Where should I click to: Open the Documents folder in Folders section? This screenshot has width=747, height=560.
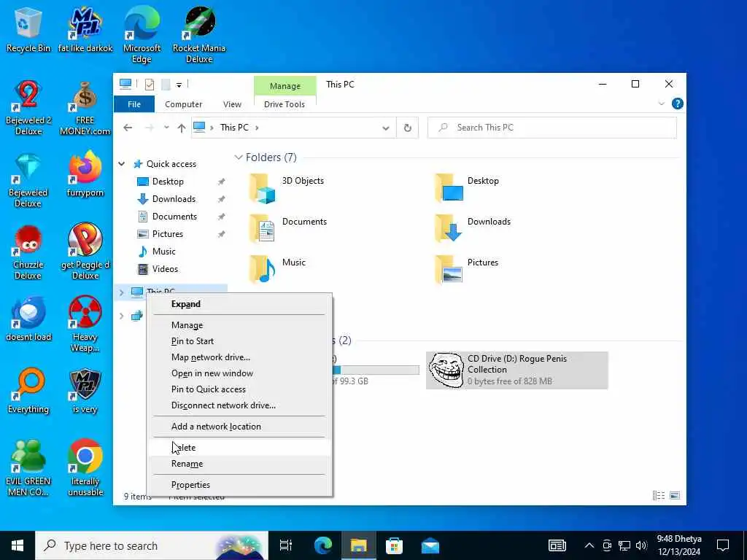tap(288, 229)
